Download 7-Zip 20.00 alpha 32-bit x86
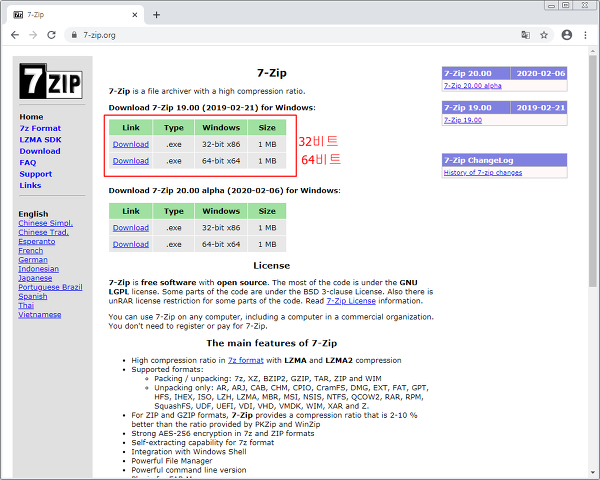 coord(131,228)
